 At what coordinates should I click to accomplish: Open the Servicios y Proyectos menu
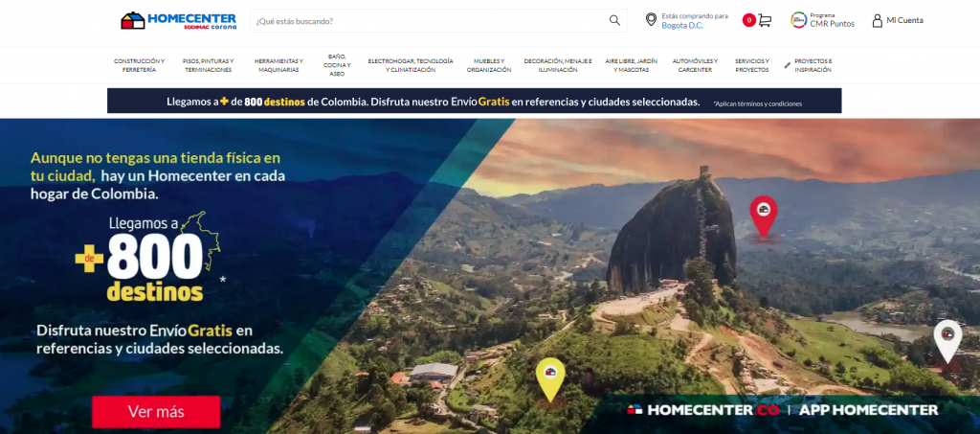pyautogui.click(x=752, y=66)
